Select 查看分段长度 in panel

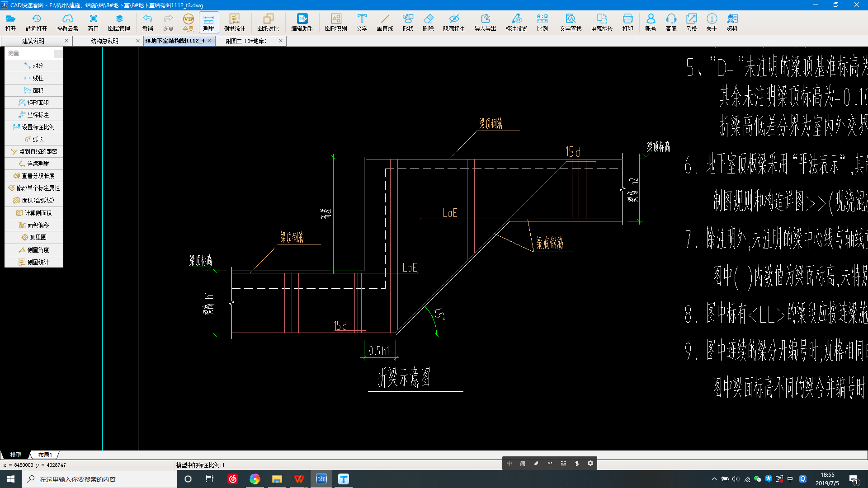(x=34, y=176)
